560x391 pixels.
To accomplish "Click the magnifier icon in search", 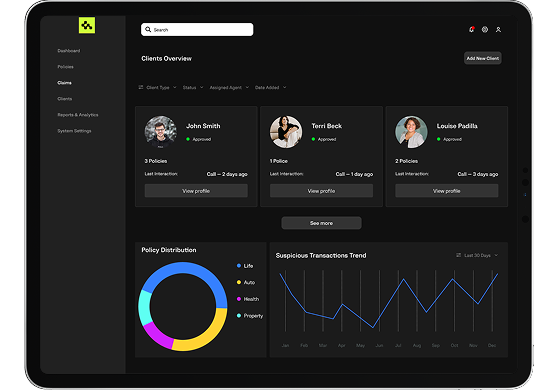I will tap(148, 30).
